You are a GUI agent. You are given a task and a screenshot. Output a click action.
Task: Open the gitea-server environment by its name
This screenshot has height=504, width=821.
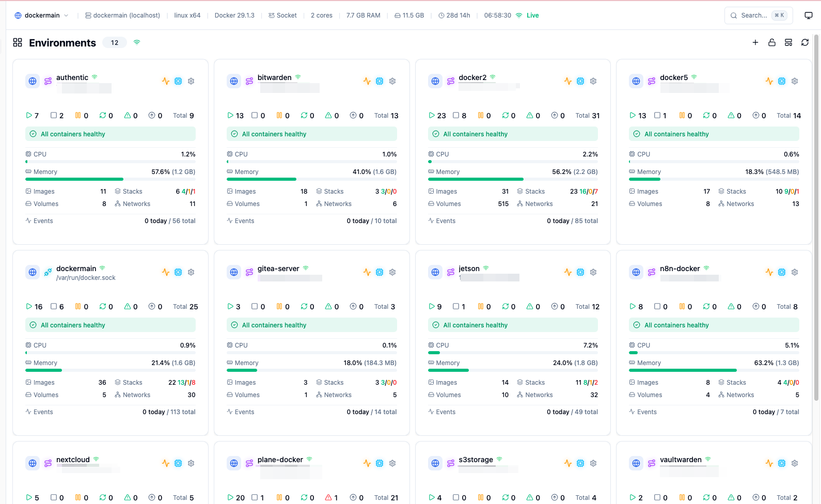coord(278,269)
